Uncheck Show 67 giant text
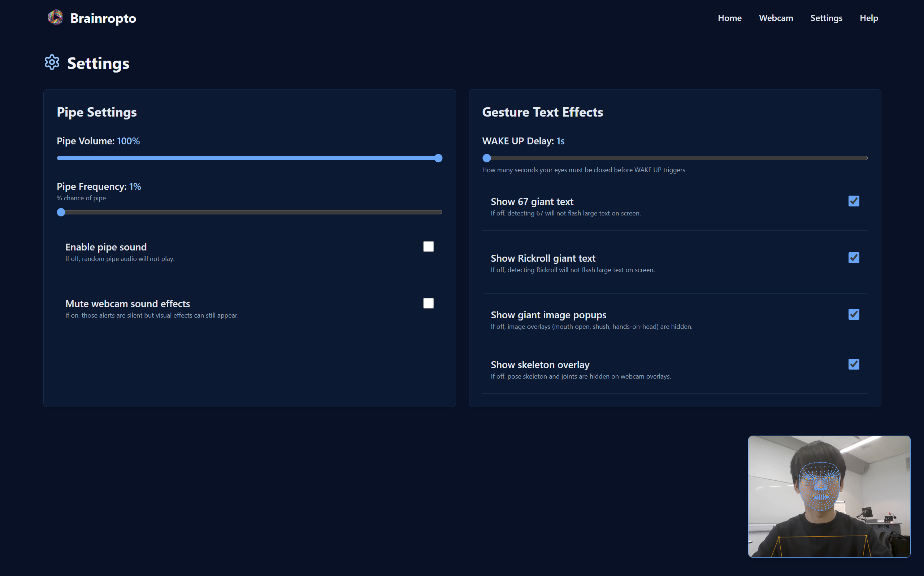This screenshot has height=576, width=924. (x=854, y=201)
